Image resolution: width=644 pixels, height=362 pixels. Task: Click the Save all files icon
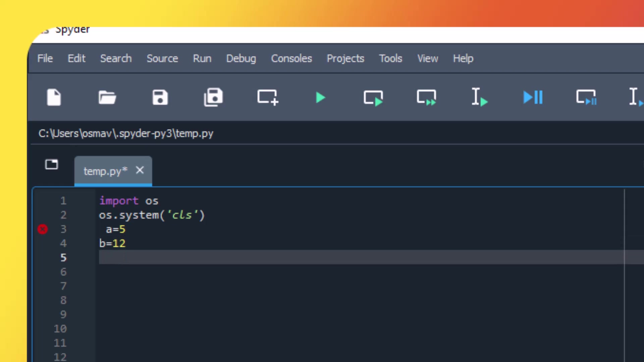(213, 98)
